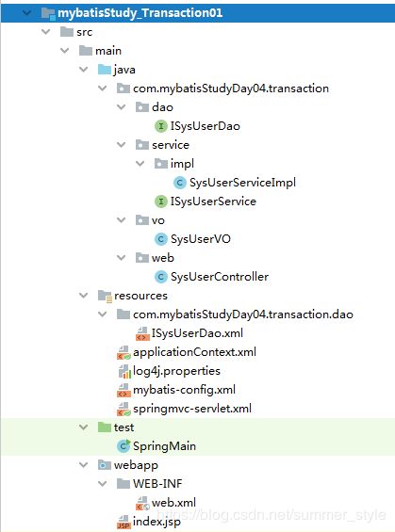The height and width of the screenshot is (532, 395).
Task: Click the springmvc-servlet.xml file icon
Action: [124, 410]
